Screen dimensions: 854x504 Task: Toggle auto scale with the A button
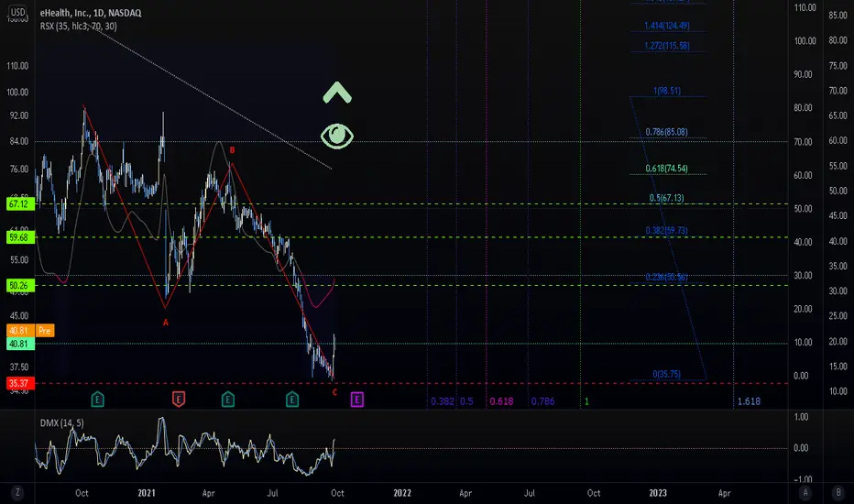point(805,493)
